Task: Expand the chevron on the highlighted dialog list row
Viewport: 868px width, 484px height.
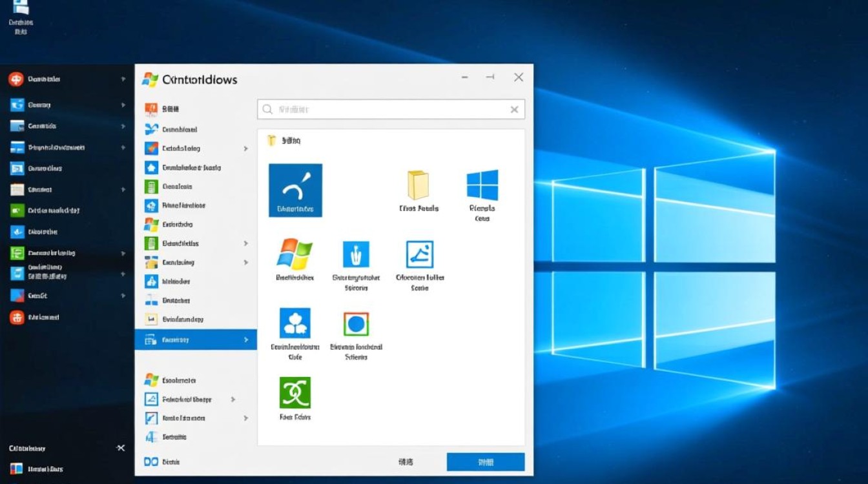Action: click(246, 339)
